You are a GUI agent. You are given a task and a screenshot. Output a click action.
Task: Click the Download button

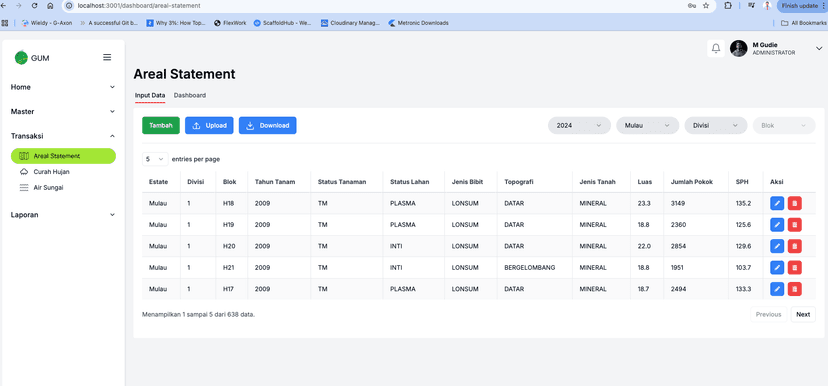point(268,125)
